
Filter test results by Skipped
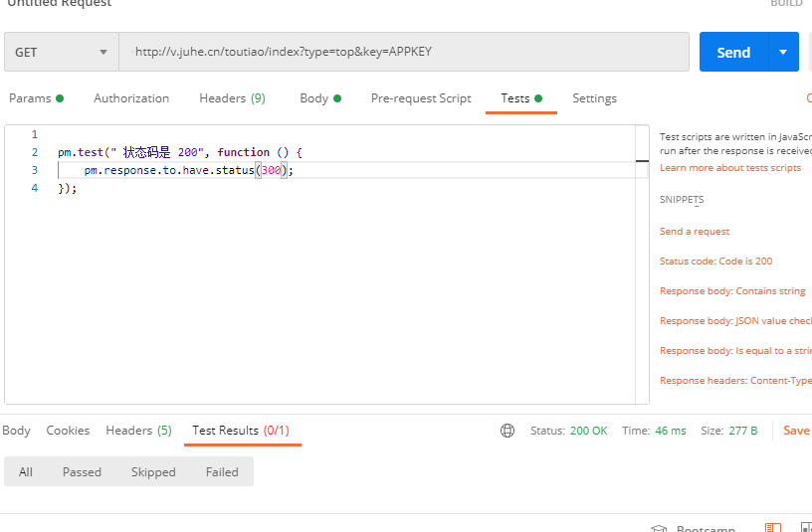[x=153, y=472]
